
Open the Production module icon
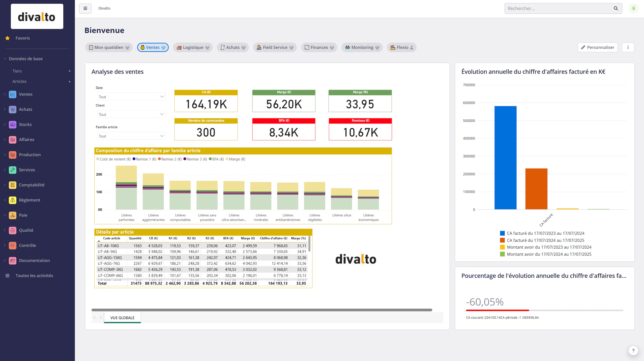click(13, 155)
